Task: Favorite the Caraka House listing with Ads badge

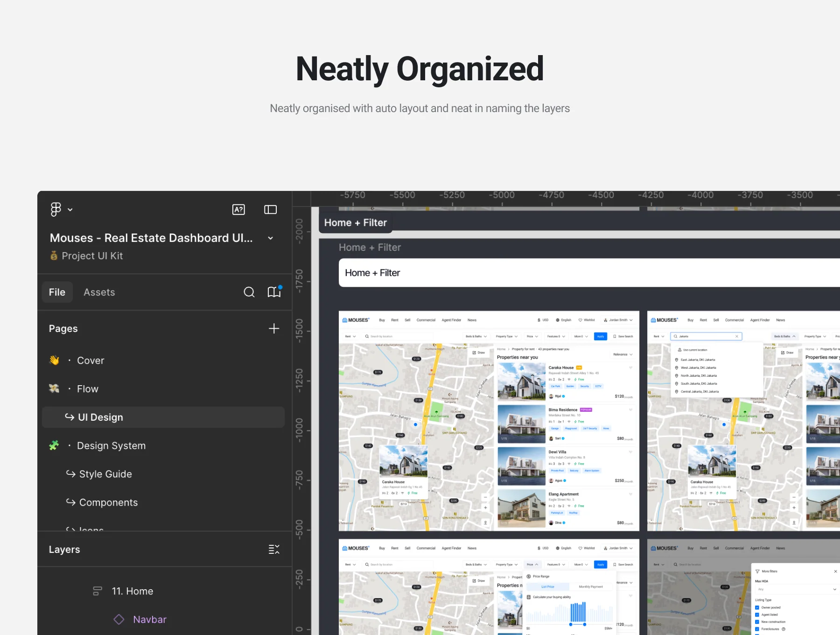Action: coord(630,368)
